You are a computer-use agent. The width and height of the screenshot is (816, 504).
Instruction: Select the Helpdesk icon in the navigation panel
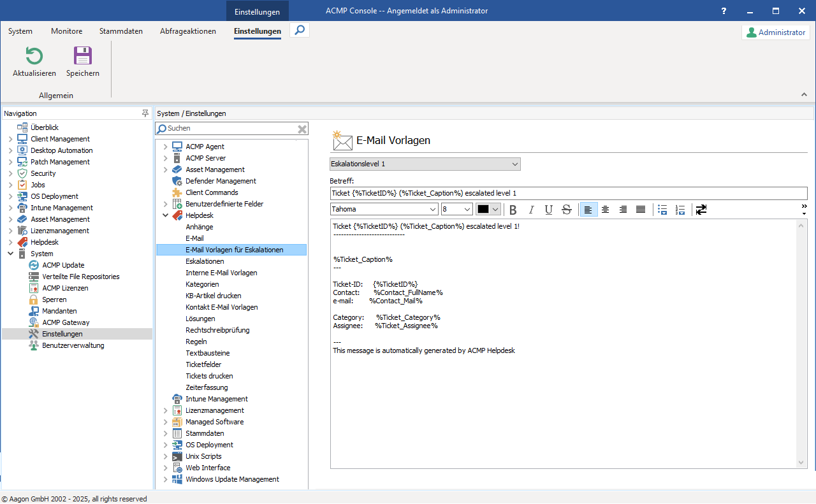(24, 242)
